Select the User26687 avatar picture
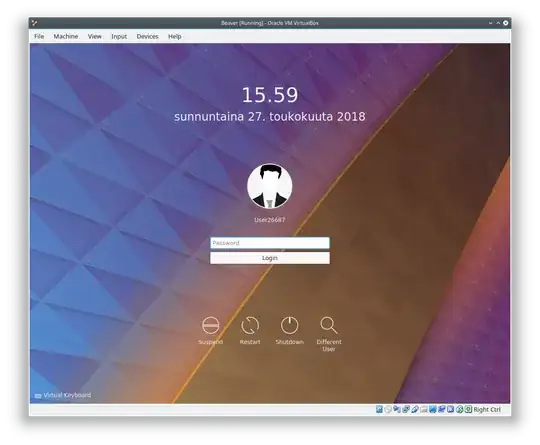This screenshot has height=445, width=540. tap(270, 186)
